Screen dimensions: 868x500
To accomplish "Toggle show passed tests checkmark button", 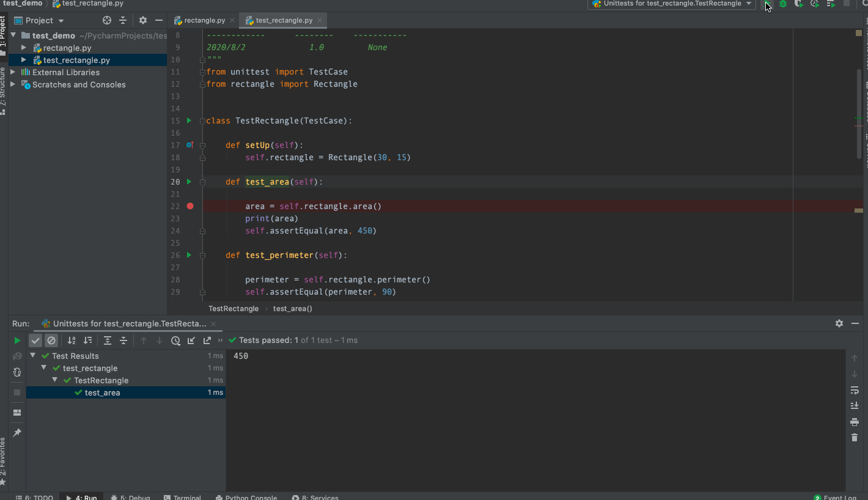I will pos(35,340).
